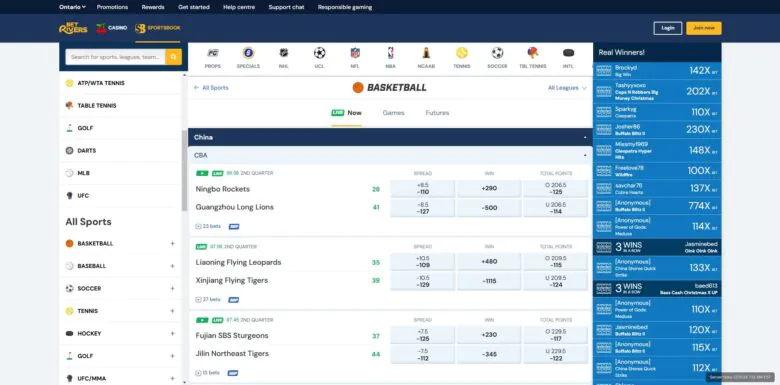The image size is (780, 385).
Task: Click live stream icon for Ningbo Rockets game
Action: [x=202, y=173]
